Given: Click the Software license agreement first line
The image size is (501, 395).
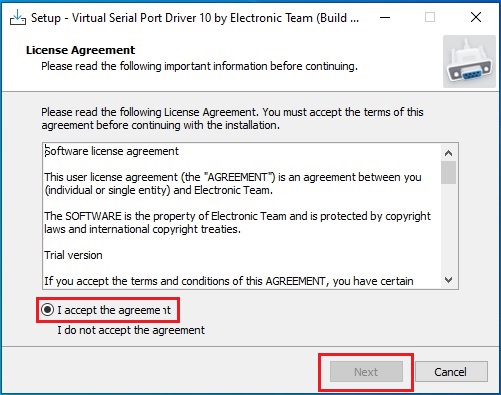Looking at the screenshot, I should (112, 151).
